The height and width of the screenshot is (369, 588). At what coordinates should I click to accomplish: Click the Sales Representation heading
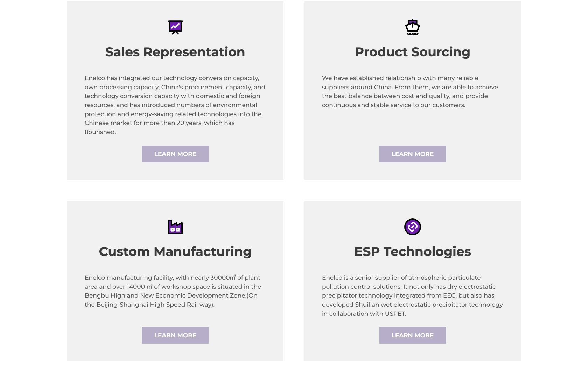click(x=175, y=52)
